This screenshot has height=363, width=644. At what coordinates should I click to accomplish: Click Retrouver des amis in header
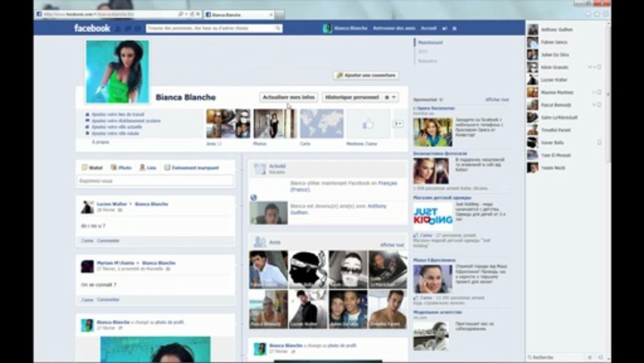[394, 29]
